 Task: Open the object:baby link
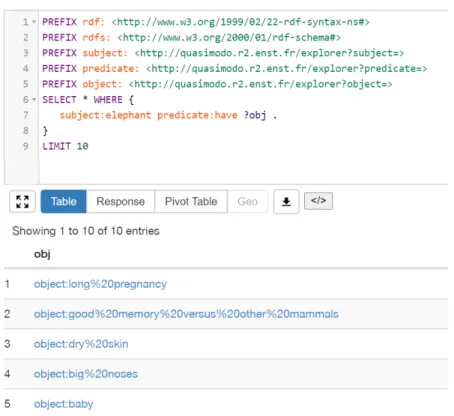(x=63, y=404)
